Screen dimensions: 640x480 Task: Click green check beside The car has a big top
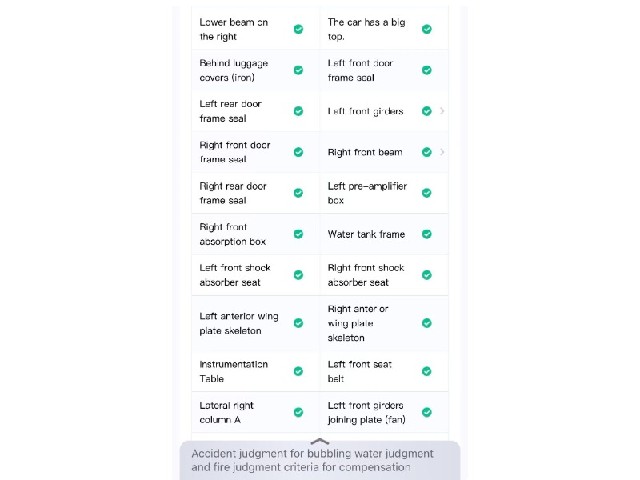[x=427, y=29]
